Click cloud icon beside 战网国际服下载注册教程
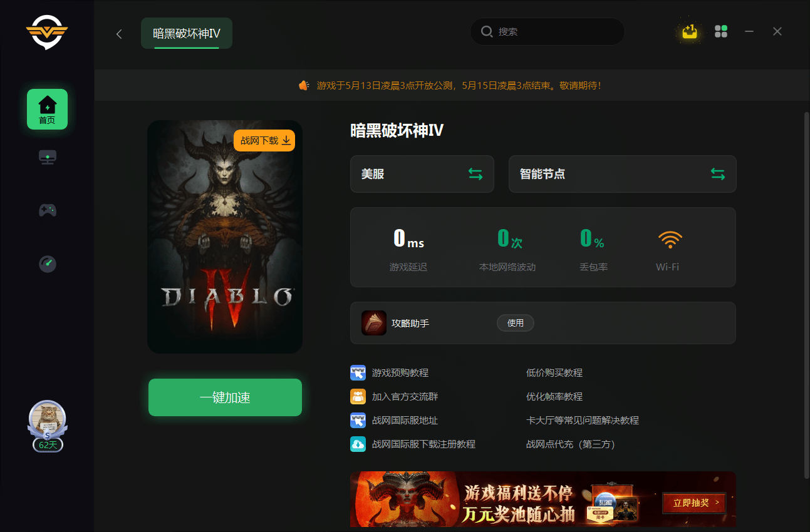 (x=358, y=444)
